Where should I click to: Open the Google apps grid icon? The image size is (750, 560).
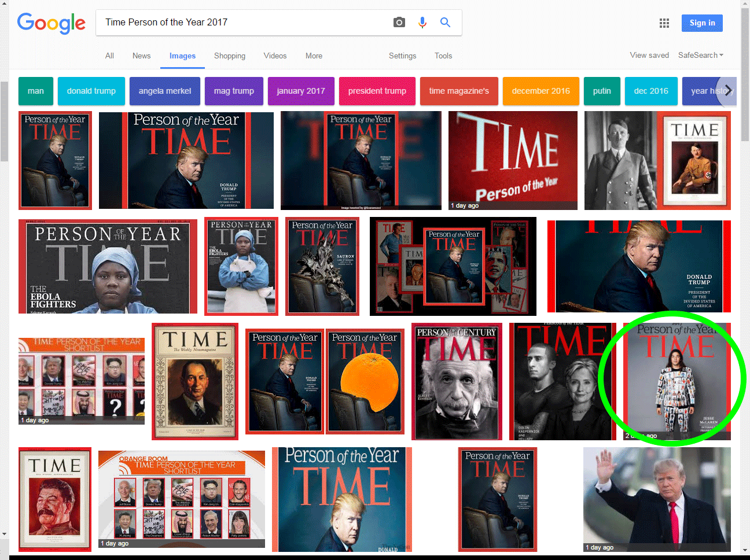(x=664, y=23)
